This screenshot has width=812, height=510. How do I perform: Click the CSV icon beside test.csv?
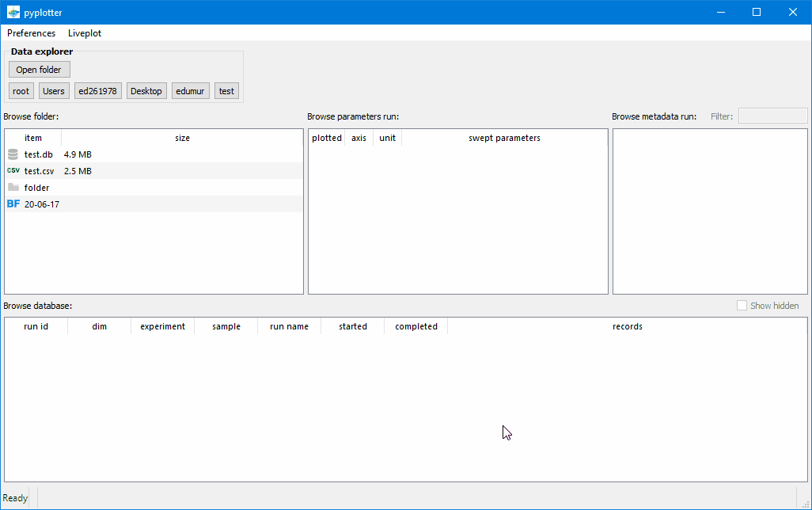pos(13,170)
